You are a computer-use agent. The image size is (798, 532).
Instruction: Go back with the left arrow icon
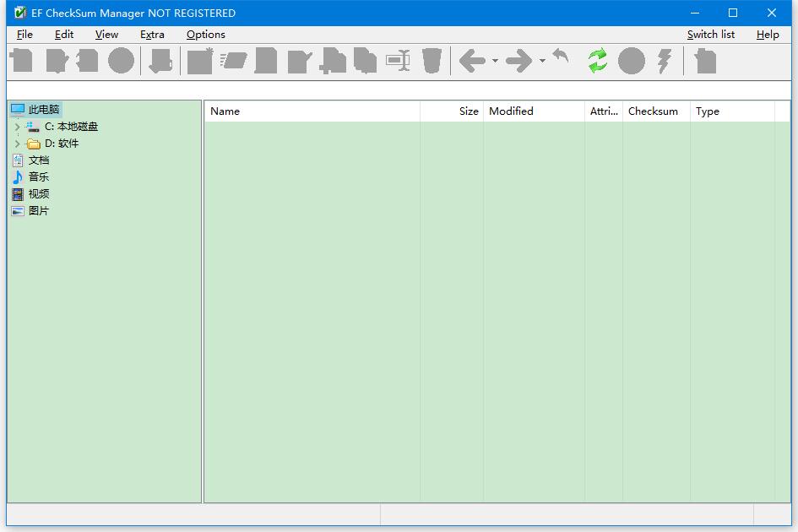472,61
